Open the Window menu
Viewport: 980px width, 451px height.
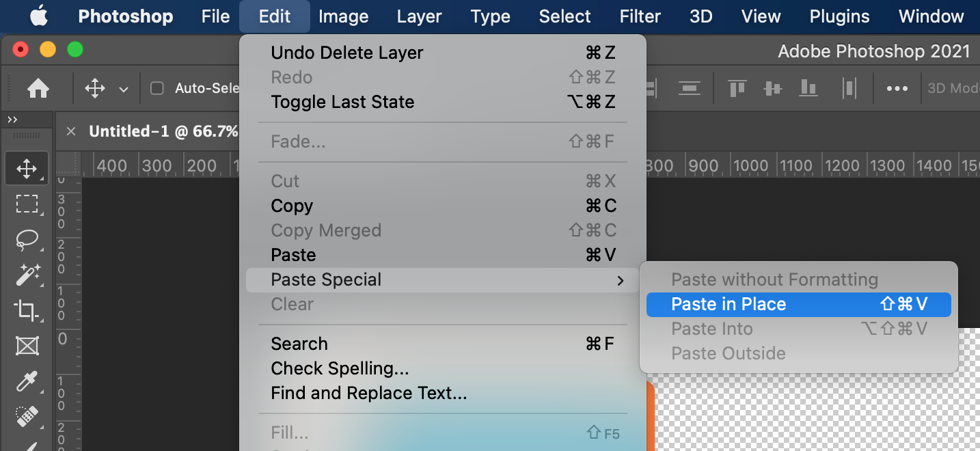point(931,16)
